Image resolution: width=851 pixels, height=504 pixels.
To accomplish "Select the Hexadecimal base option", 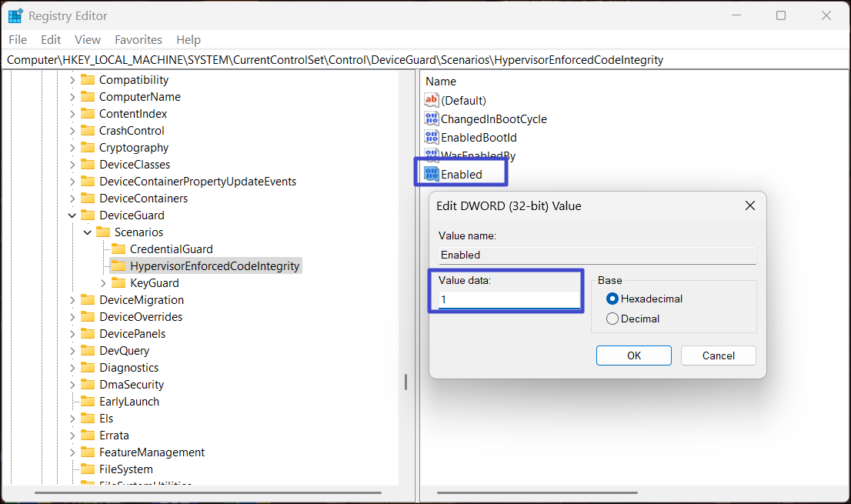I will tap(612, 299).
